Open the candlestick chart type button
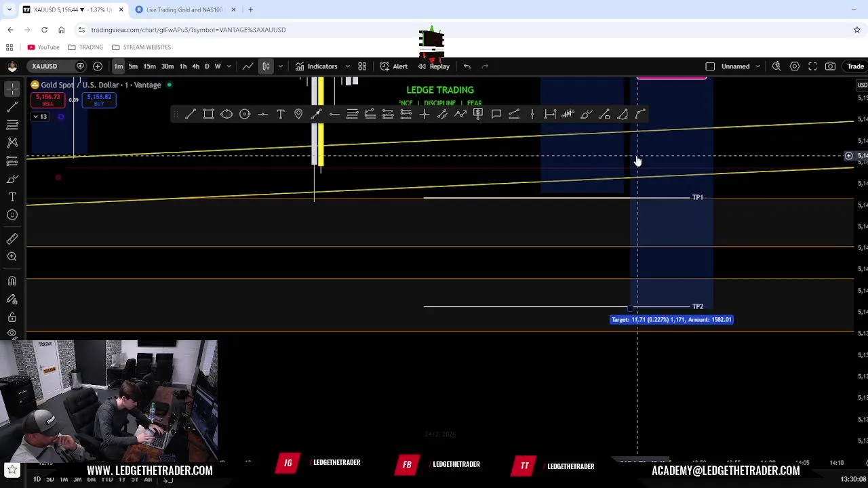 [x=266, y=66]
